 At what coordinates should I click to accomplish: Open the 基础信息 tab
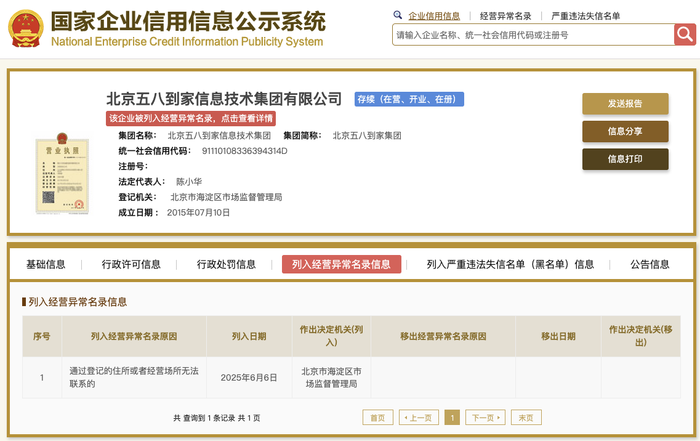pyautogui.click(x=46, y=264)
